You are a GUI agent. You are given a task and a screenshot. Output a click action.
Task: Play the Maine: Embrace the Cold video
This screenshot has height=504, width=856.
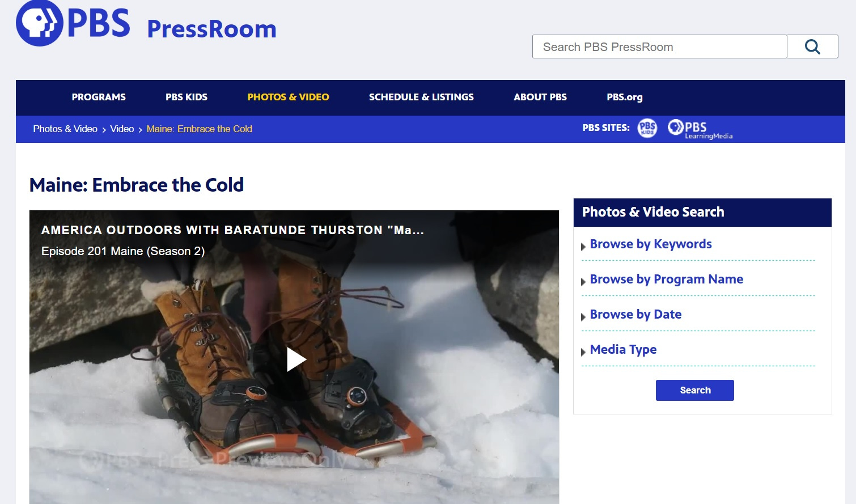point(296,359)
